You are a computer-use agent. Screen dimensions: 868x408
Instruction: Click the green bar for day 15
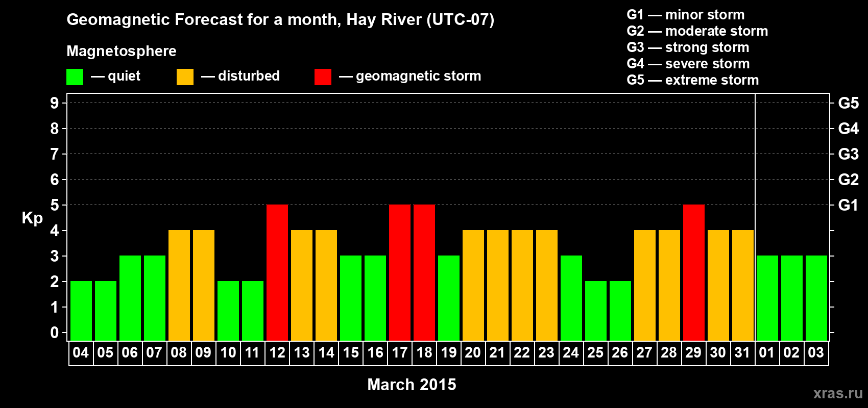click(x=351, y=298)
